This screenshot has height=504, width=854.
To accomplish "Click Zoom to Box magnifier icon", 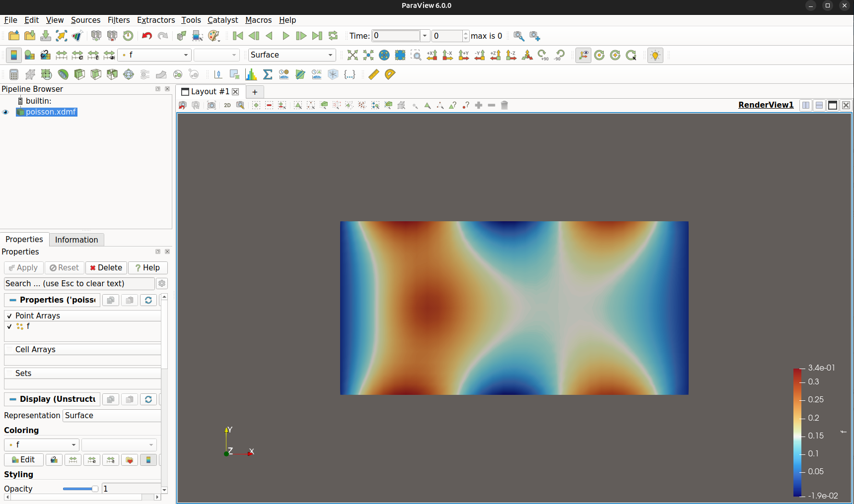I will 416,55.
